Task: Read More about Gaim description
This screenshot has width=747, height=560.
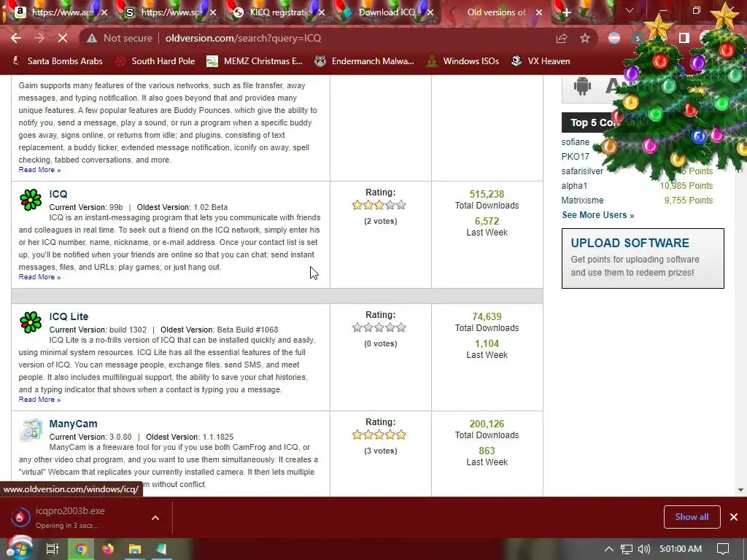Action: [39, 169]
